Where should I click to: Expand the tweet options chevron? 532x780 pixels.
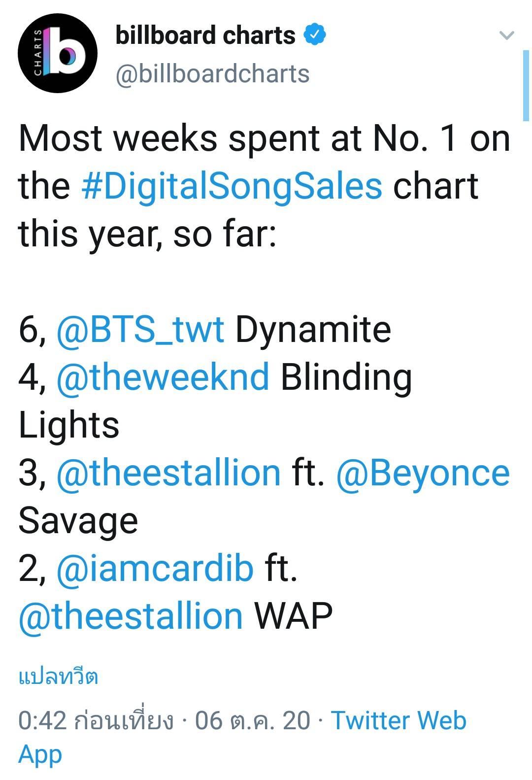[506, 35]
